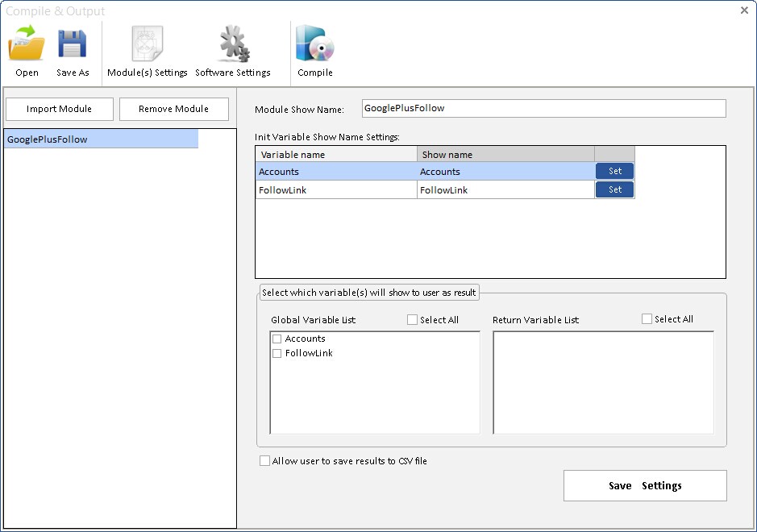Open Module(s) Settings from toolbar
Viewport: 757px width, 532px height.
[148, 45]
